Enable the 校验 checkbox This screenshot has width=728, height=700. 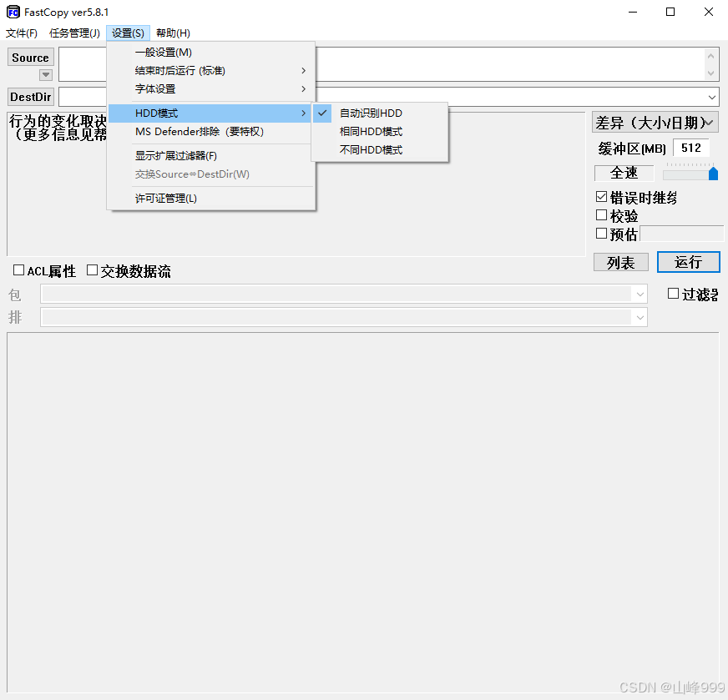(x=601, y=215)
